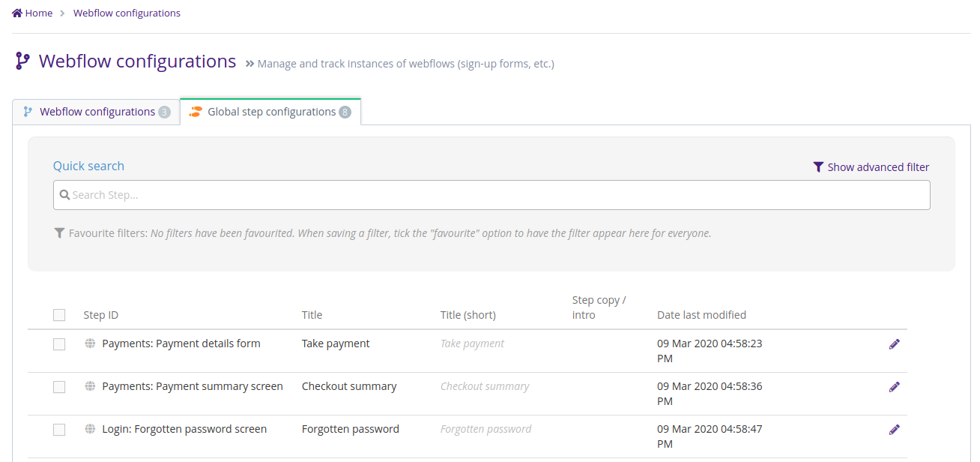Click globe icon beside Forgotten password screen
980x462 pixels.
90,429
